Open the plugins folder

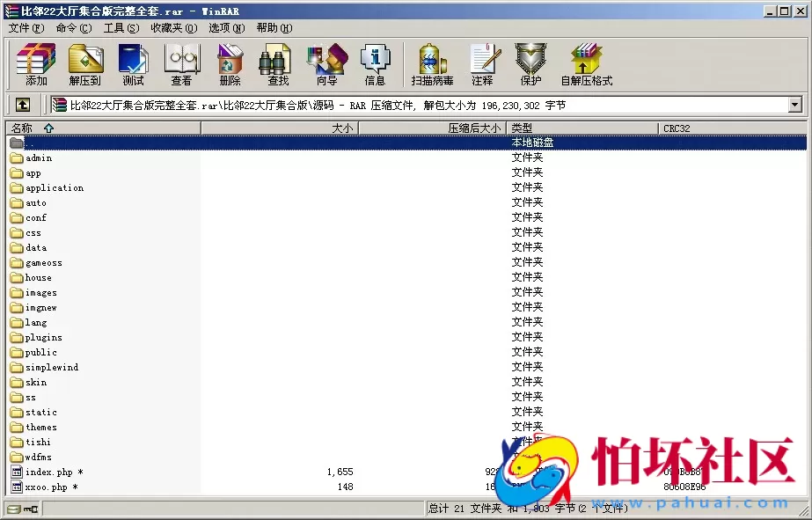40,337
